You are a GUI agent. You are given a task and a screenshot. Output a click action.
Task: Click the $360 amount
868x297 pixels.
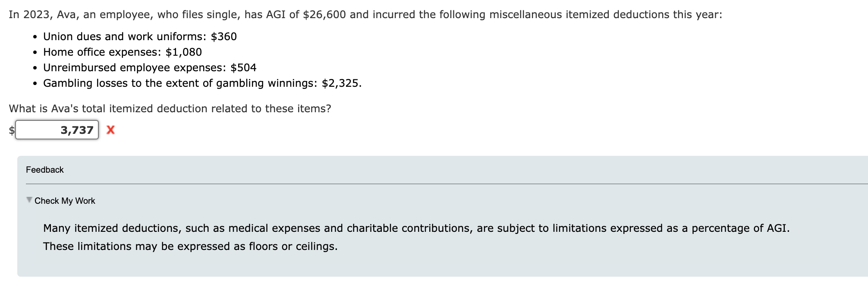click(x=224, y=36)
